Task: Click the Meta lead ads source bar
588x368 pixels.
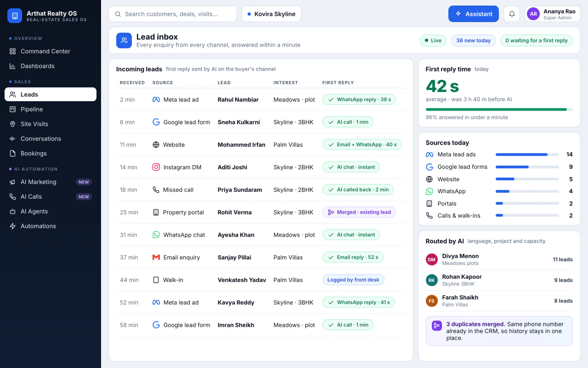Action: (x=527, y=155)
